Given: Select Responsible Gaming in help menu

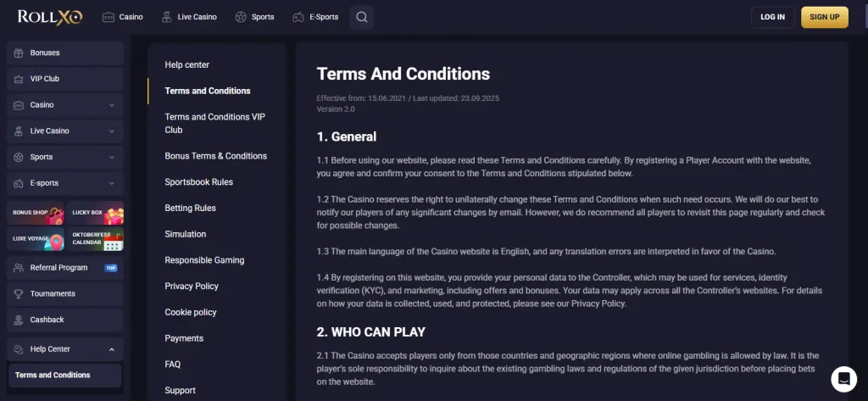Looking at the screenshot, I should click(x=204, y=260).
